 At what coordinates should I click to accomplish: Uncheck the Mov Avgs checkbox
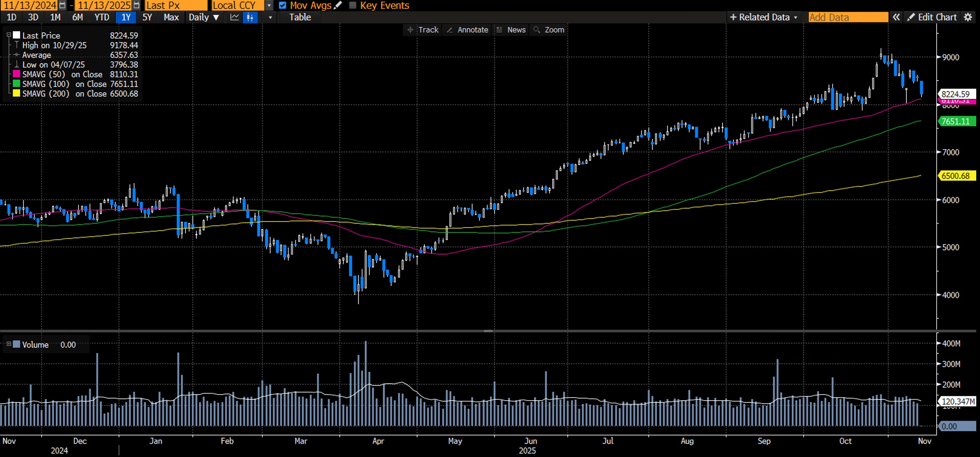pos(282,5)
